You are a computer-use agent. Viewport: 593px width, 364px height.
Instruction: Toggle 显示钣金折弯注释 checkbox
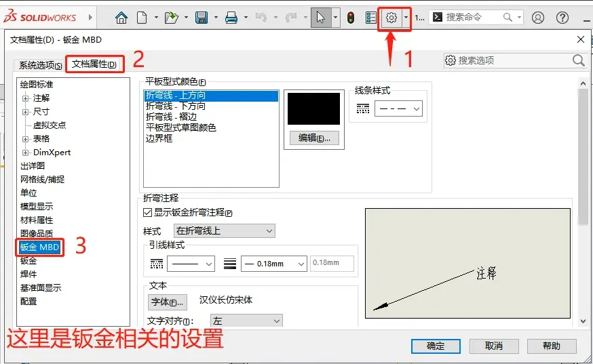click(148, 212)
